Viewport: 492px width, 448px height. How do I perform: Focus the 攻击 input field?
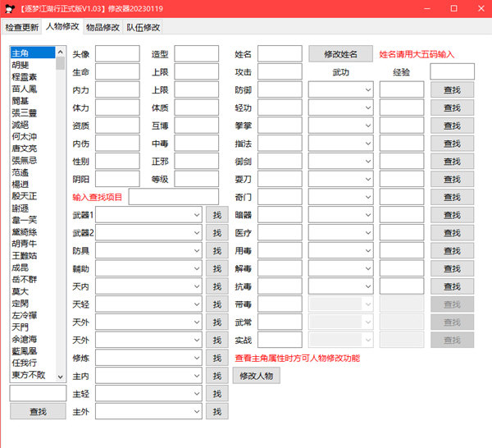click(x=280, y=71)
